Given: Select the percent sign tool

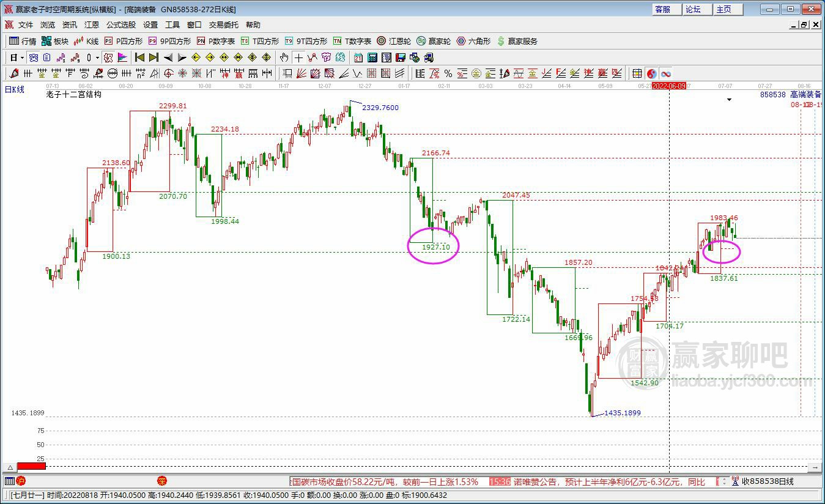Looking at the screenshot, I should (448, 73).
